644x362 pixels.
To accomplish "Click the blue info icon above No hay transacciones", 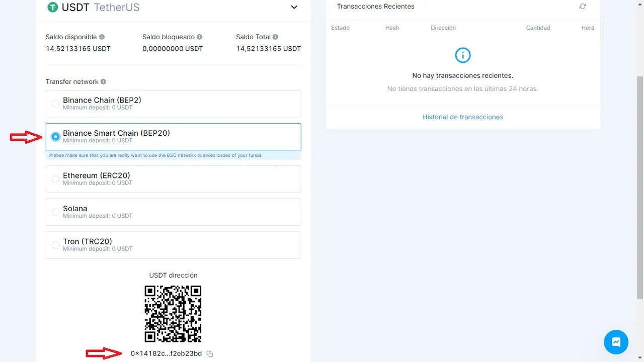I will pos(462,55).
